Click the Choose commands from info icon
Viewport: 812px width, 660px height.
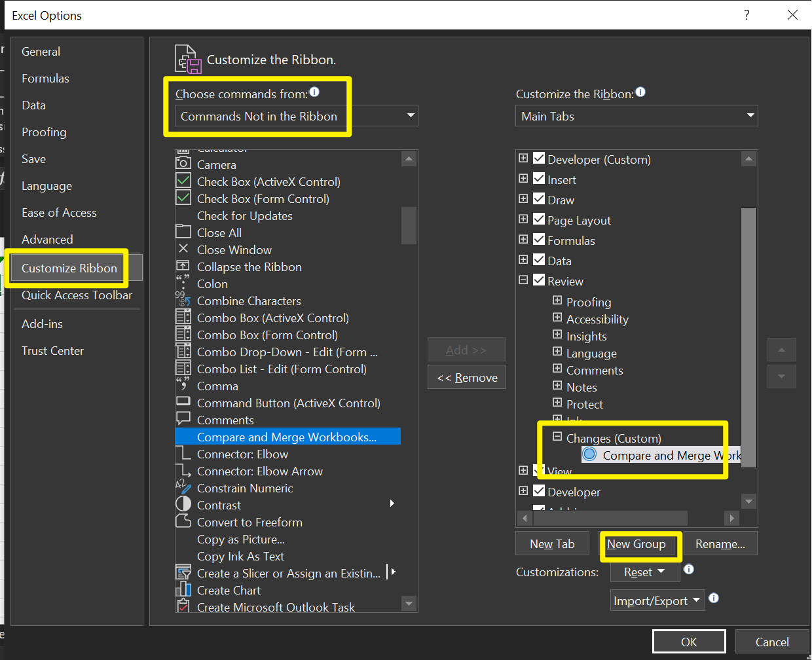click(x=314, y=92)
